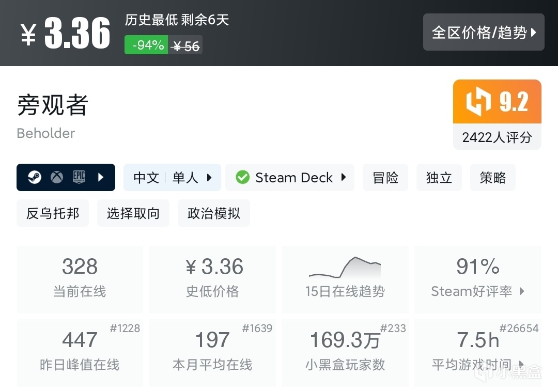Select the 独立 tag

coord(439,178)
